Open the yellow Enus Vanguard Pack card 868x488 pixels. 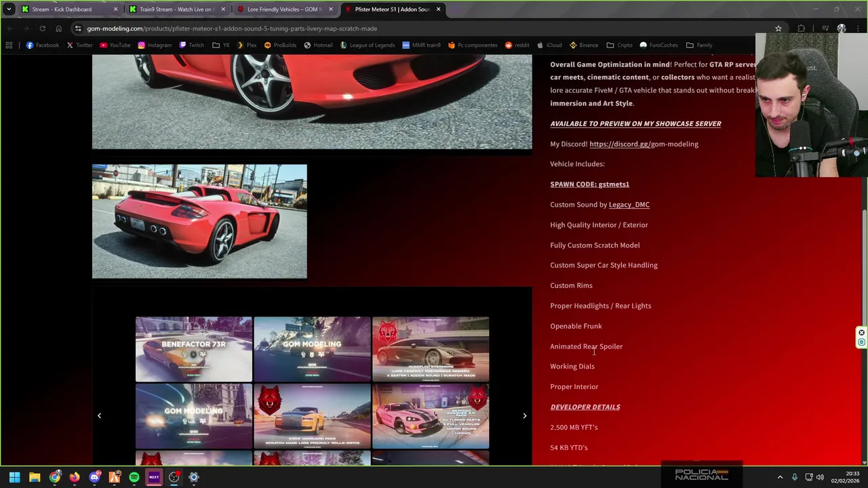point(312,416)
